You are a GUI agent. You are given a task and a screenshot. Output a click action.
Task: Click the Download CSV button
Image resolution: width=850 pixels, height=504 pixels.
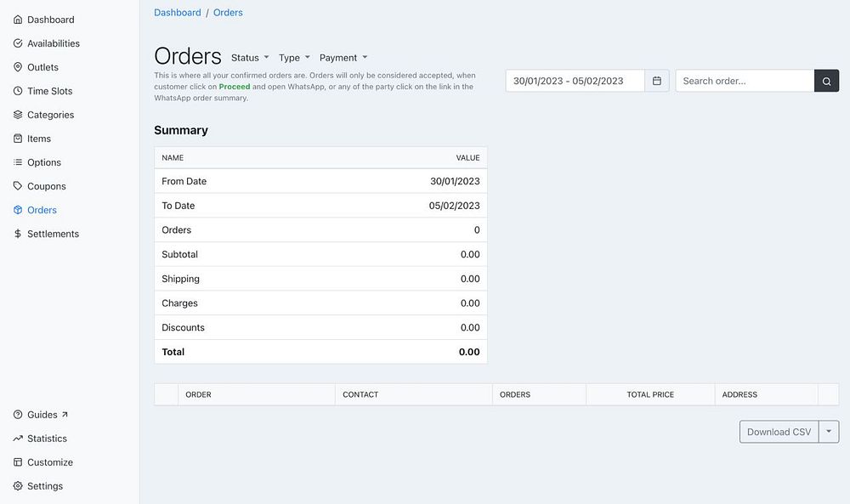779,432
